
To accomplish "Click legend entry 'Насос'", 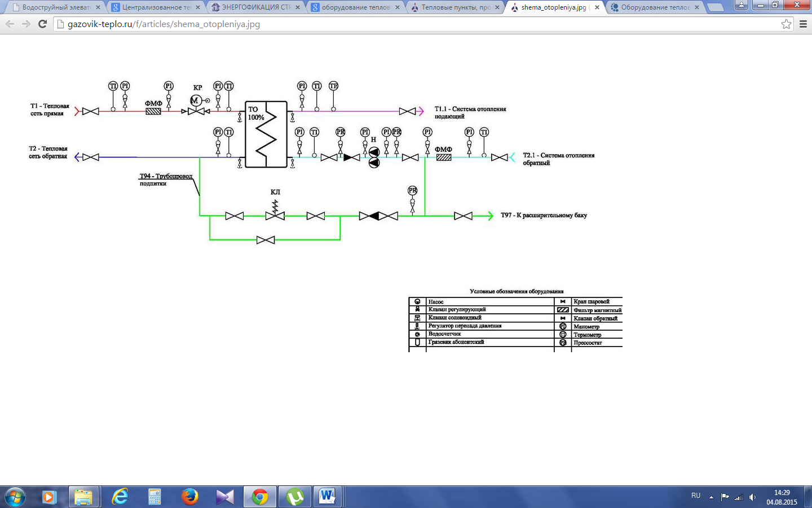I will (x=436, y=302).
